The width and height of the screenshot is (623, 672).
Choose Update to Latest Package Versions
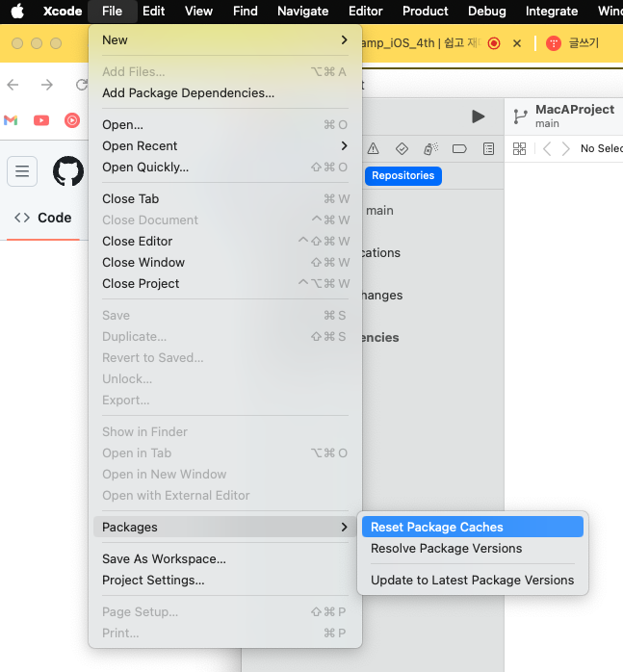coord(473,581)
